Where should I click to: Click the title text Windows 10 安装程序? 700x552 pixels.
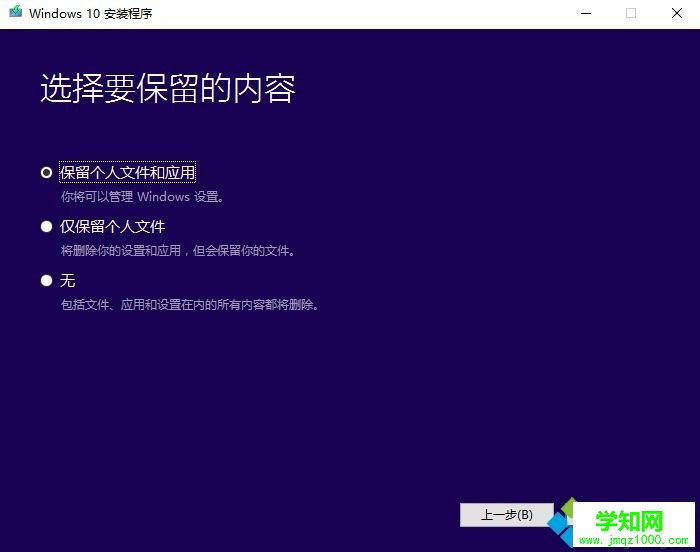point(91,13)
